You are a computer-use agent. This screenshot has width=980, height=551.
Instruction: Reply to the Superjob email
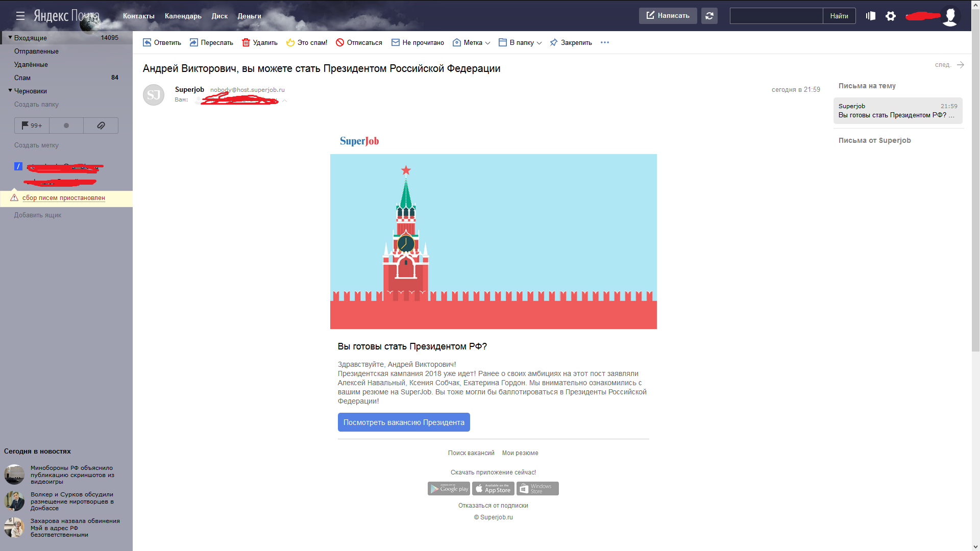[x=162, y=43]
